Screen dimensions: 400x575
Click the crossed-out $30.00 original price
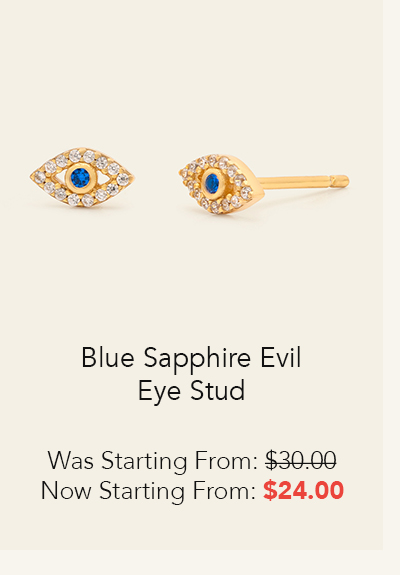301,460
